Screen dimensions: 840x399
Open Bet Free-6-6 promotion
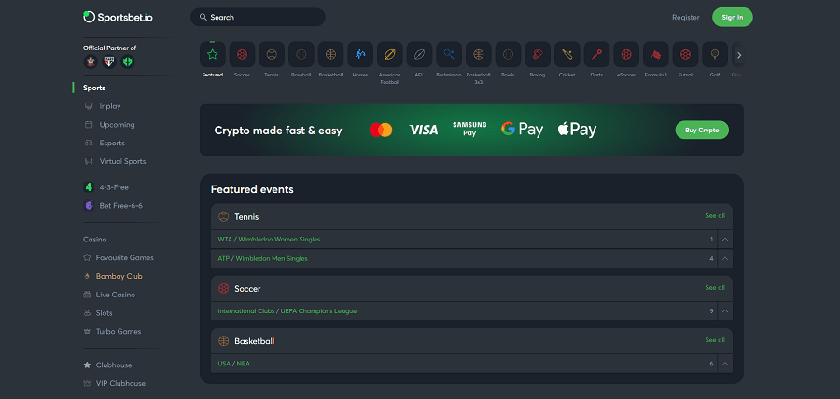coord(121,206)
